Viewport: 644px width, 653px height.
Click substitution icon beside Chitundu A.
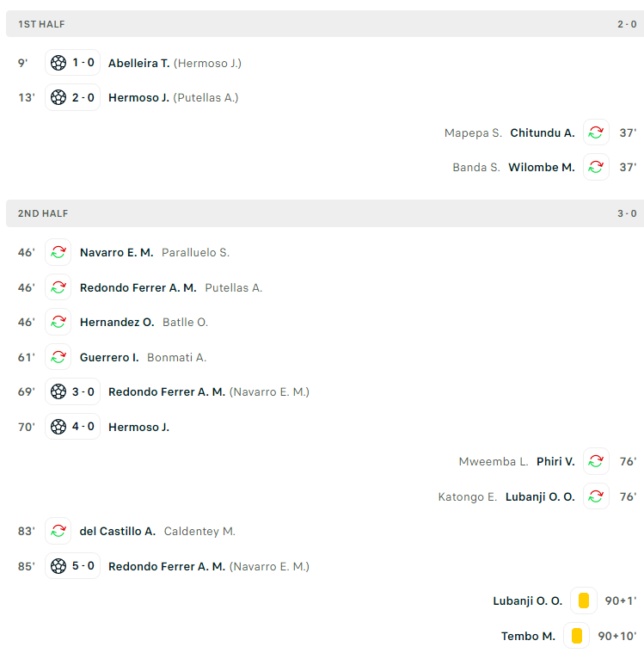click(596, 132)
